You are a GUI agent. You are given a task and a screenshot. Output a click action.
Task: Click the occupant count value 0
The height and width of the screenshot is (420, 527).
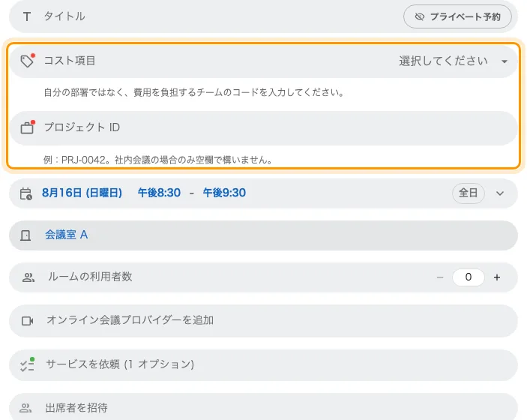click(469, 277)
